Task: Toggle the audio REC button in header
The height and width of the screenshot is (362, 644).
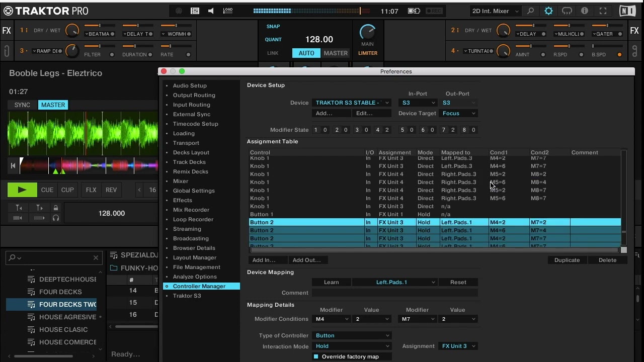Action: click(434, 11)
